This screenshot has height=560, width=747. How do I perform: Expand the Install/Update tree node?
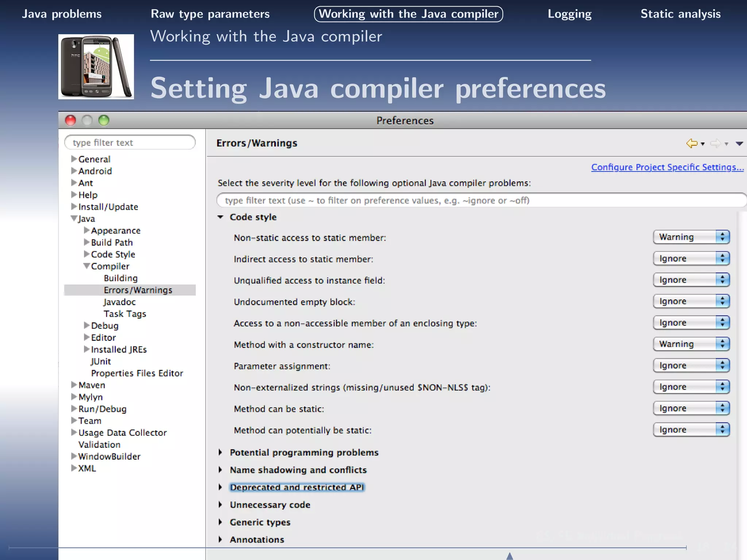tap(74, 206)
